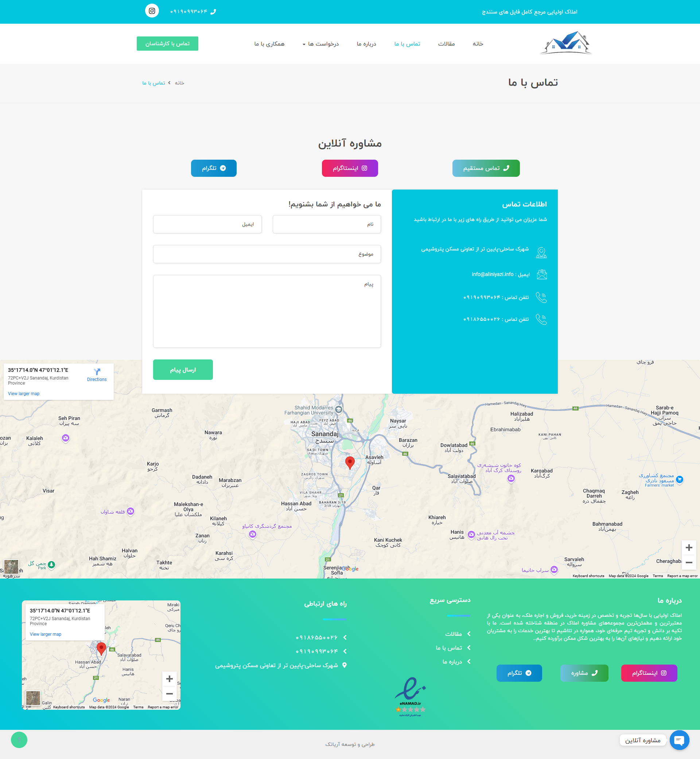Click the green تماس مستقیم button
The width and height of the screenshot is (700, 759).
486,168
